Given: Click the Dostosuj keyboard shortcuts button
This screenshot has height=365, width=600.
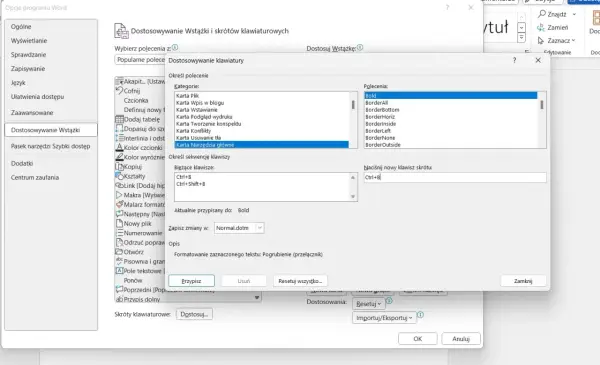Looking at the screenshot, I should [194, 314].
